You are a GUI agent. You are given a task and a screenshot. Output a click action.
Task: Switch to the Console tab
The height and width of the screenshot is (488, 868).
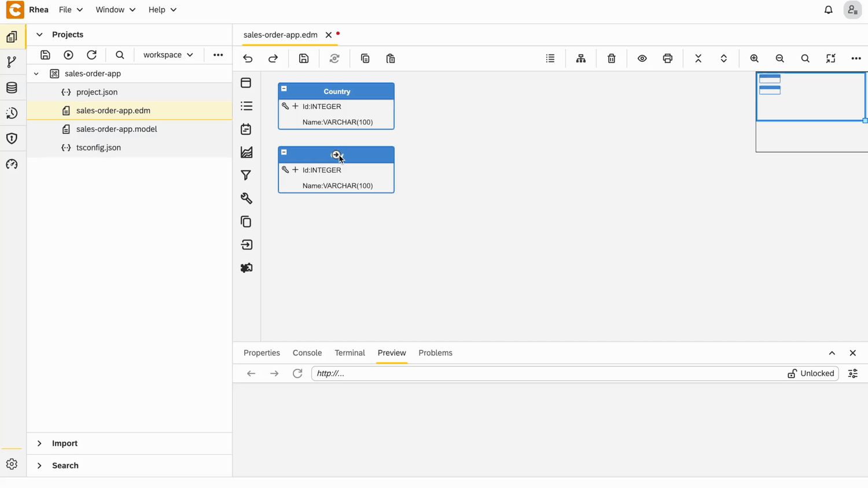307,353
